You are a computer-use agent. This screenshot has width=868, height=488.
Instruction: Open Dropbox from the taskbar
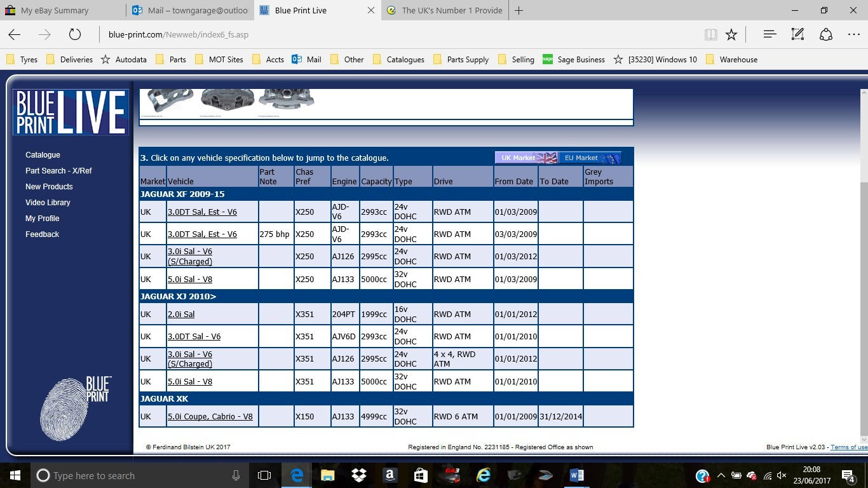coord(359,475)
